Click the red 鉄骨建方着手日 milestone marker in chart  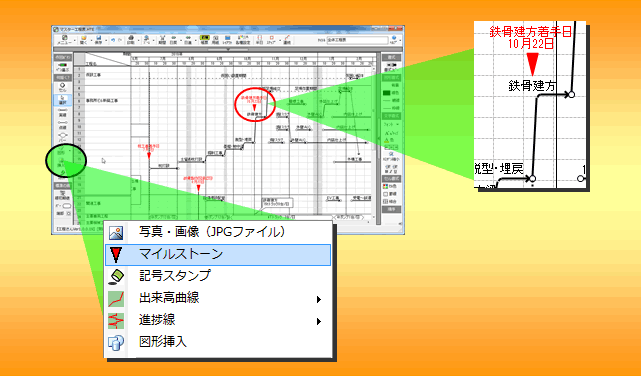coord(254,108)
